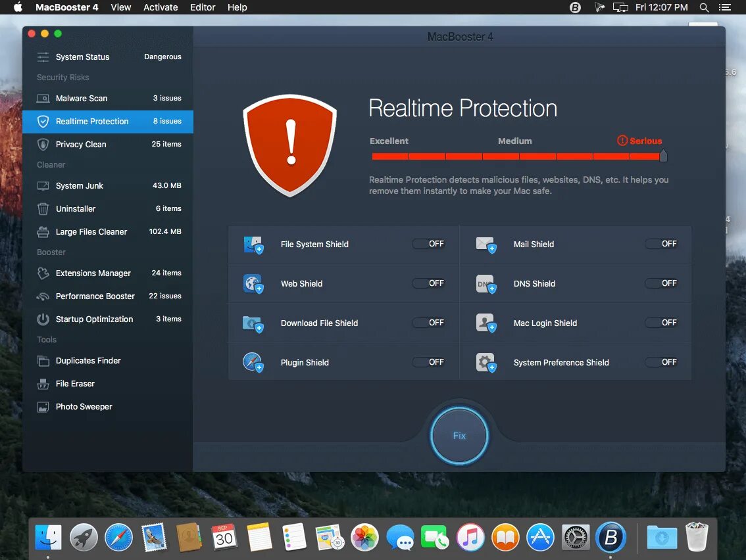746x560 pixels.
Task: Open Spotlight search magnifier in menu bar
Action: pos(704,7)
